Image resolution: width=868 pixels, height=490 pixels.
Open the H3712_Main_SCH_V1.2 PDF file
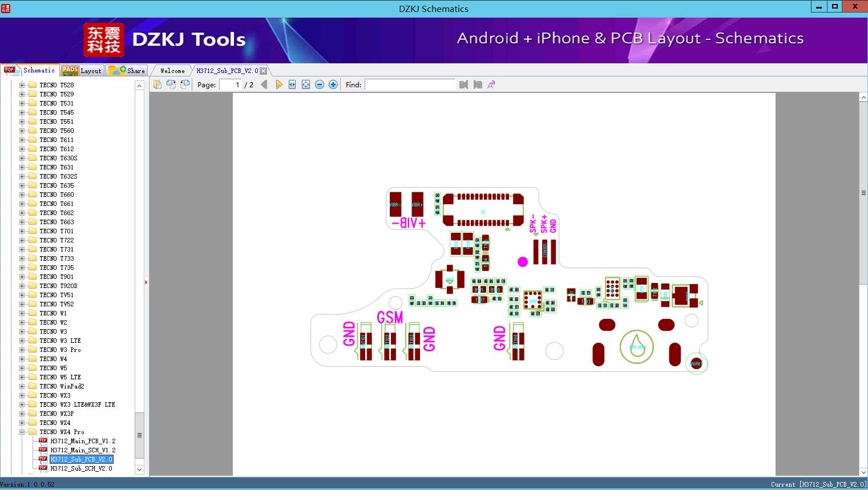(x=83, y=450)
